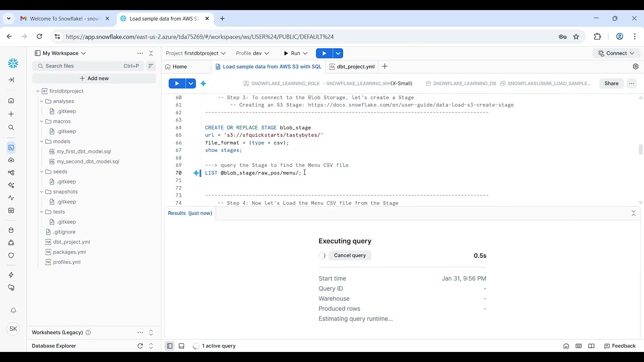Open the Monitoring pulse icon in the sidebar
Viewport: 644px width, 362px height.
pyautogui.click(x=11, y=198)
